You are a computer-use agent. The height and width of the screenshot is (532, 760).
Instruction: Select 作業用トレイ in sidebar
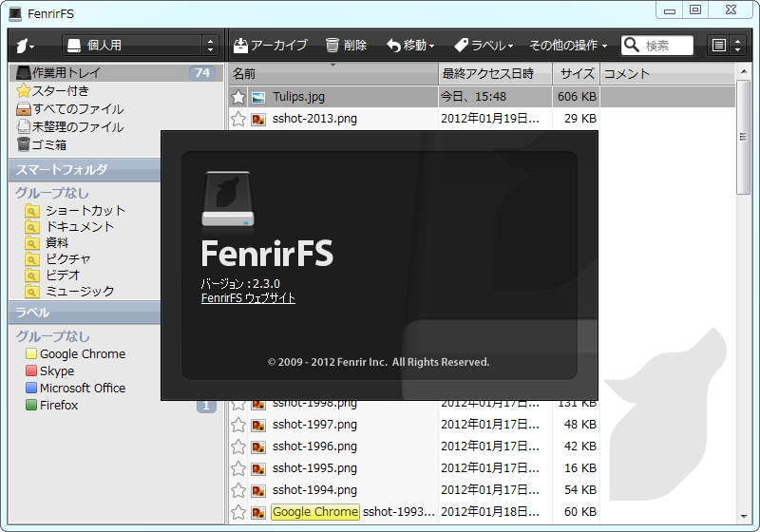[116, 73]
